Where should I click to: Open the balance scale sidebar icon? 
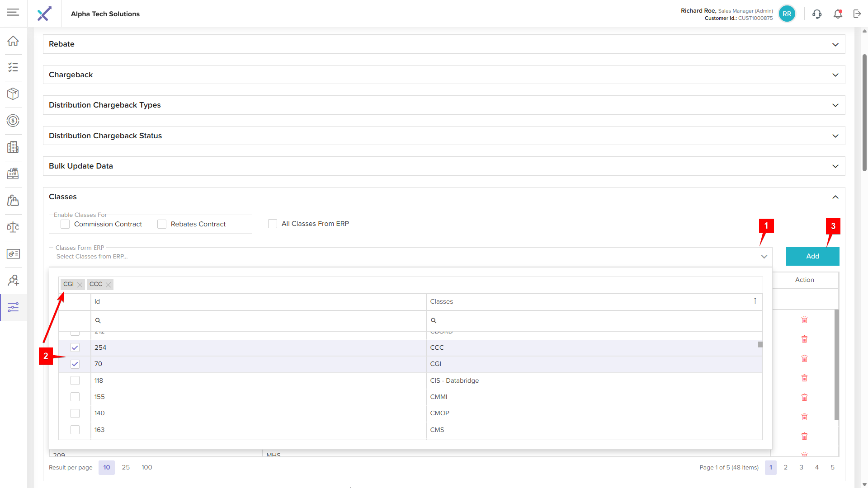coord(13,227)
